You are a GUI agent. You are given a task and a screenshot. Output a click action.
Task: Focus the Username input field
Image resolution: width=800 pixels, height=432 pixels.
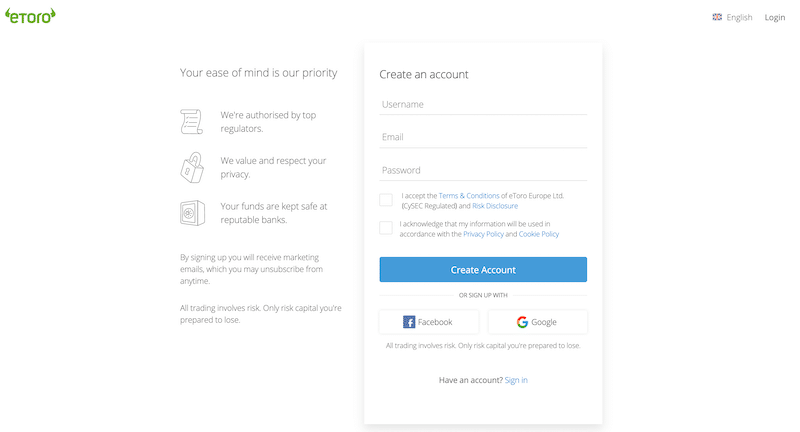point(483,104)
